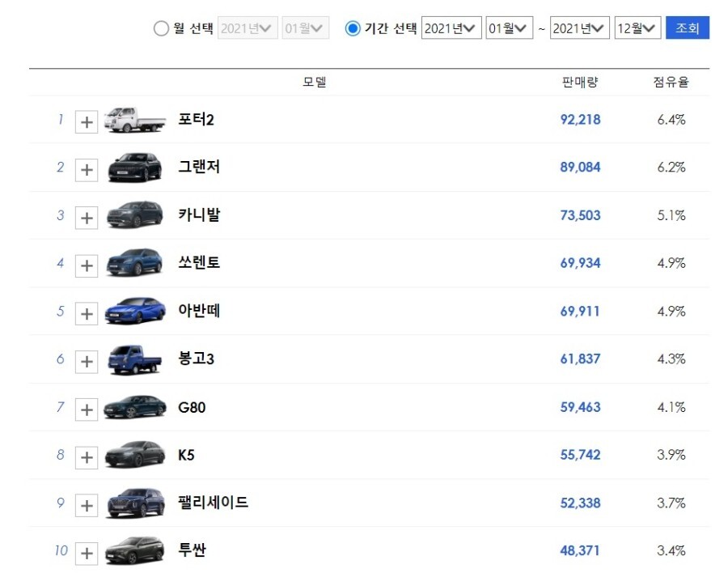
Task: Open the 봉고3 model name link
Action: [196, 359]
